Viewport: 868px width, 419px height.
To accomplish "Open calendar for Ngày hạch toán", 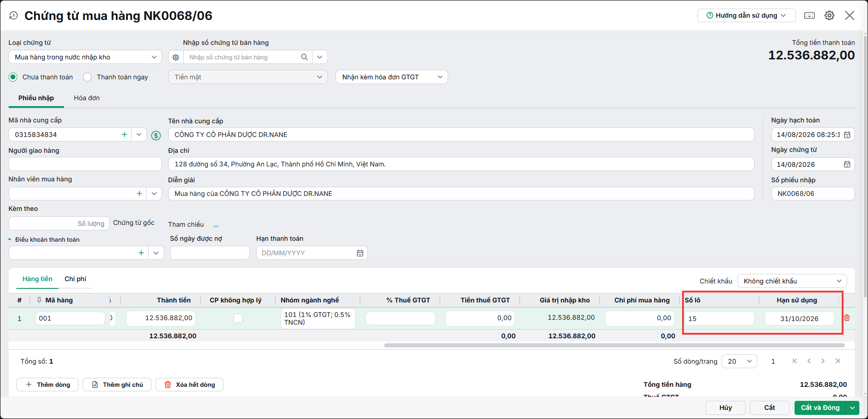I will coord(847,135).
